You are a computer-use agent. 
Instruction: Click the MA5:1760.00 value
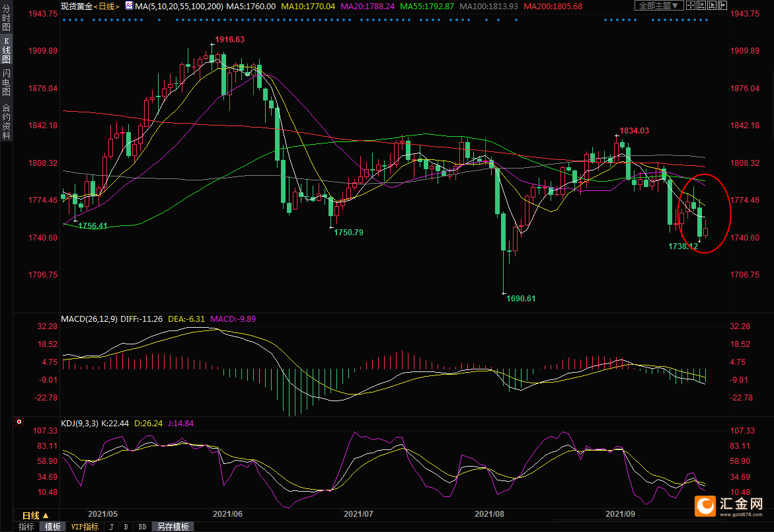(x=251, y=7)
